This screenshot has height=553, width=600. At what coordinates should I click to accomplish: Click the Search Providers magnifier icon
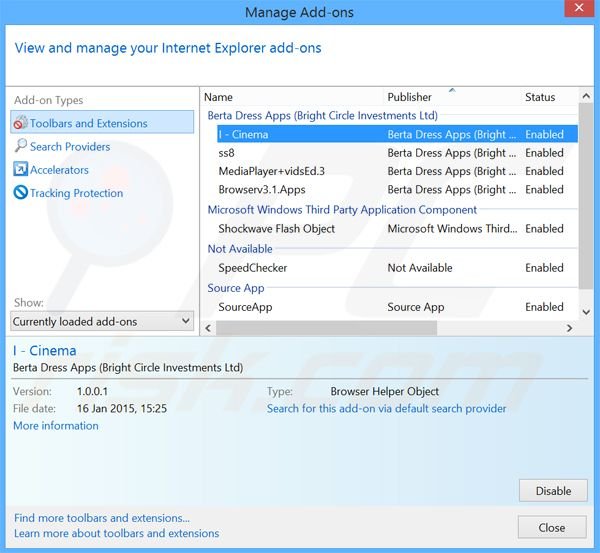20,146
